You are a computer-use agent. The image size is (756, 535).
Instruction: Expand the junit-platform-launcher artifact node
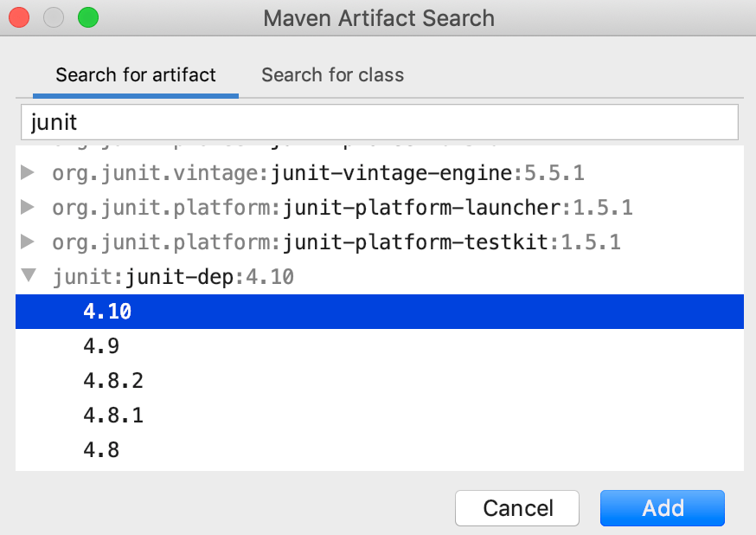(x=28, y=207)
